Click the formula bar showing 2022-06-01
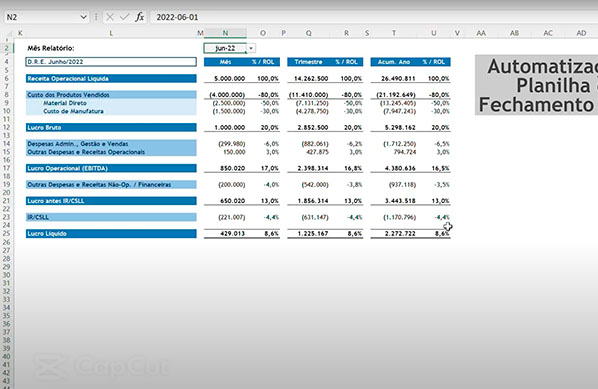This screenshot has width=598, height=389. click(x=374, y=17)
